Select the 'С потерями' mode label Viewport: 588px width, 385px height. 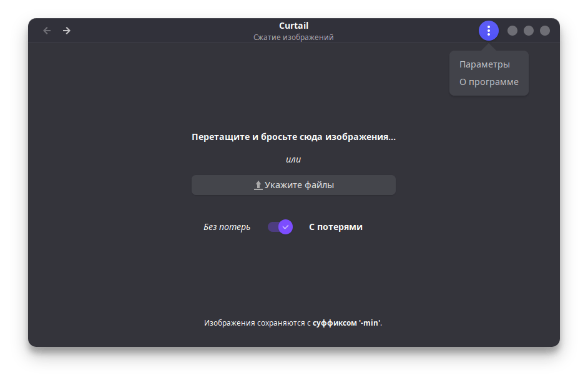(x=336, y=227)
